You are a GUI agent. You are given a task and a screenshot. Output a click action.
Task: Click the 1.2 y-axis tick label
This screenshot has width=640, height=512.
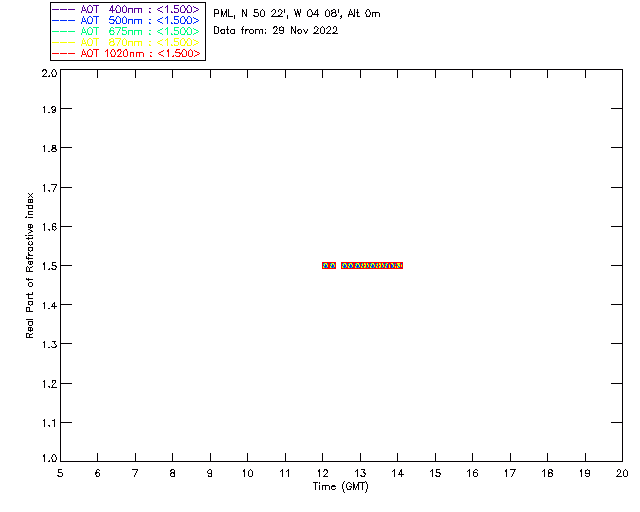[49, 384]
